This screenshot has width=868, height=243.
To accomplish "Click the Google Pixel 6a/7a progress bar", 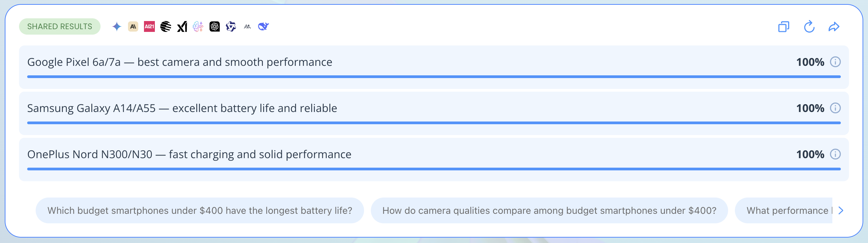I will tap(434, 77).
